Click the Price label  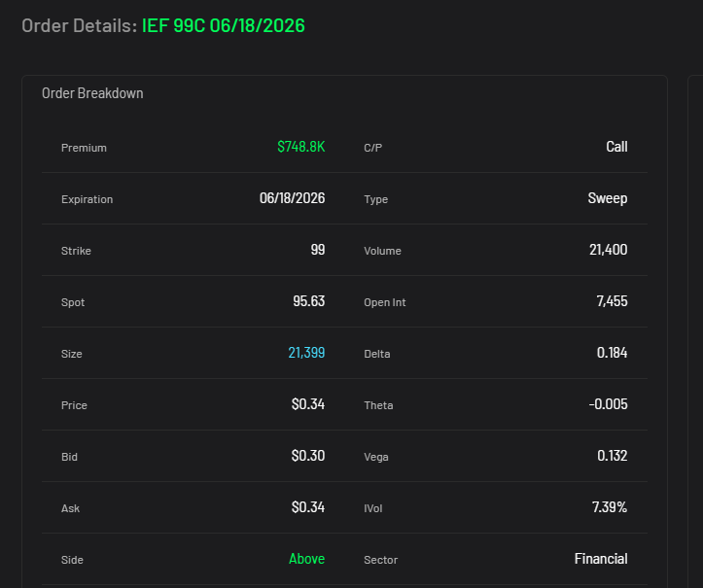74,405
